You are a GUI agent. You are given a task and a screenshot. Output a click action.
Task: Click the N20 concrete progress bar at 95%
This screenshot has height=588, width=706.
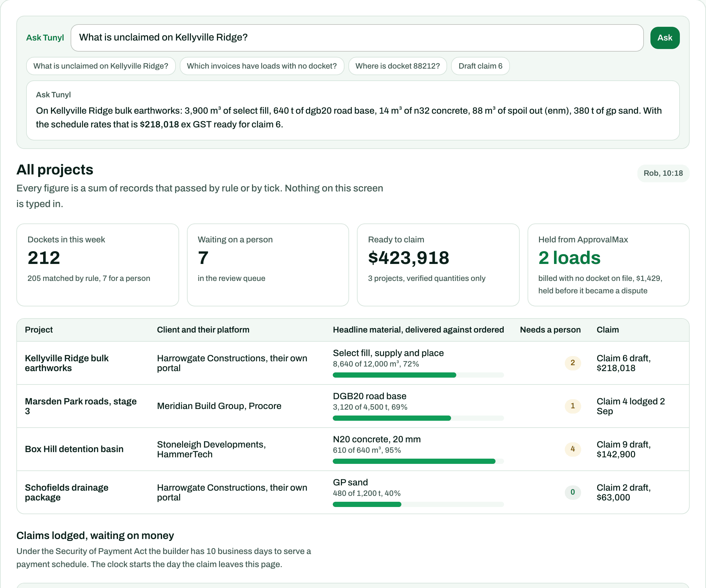click(418, 461)
